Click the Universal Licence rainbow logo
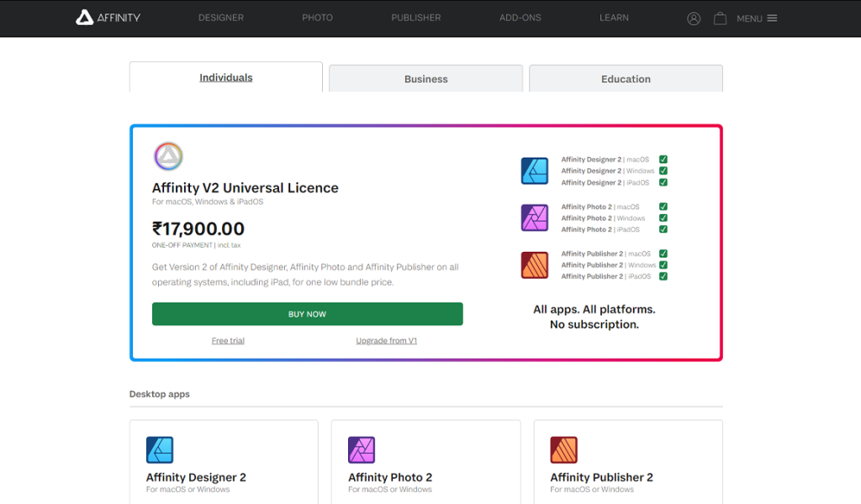This screenshot has height=504, width=861. pos(168,156)
